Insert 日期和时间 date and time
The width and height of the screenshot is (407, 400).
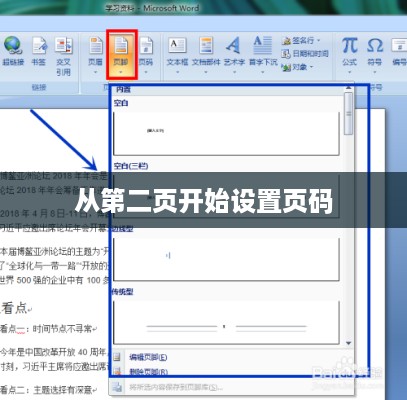pos(305,53)
